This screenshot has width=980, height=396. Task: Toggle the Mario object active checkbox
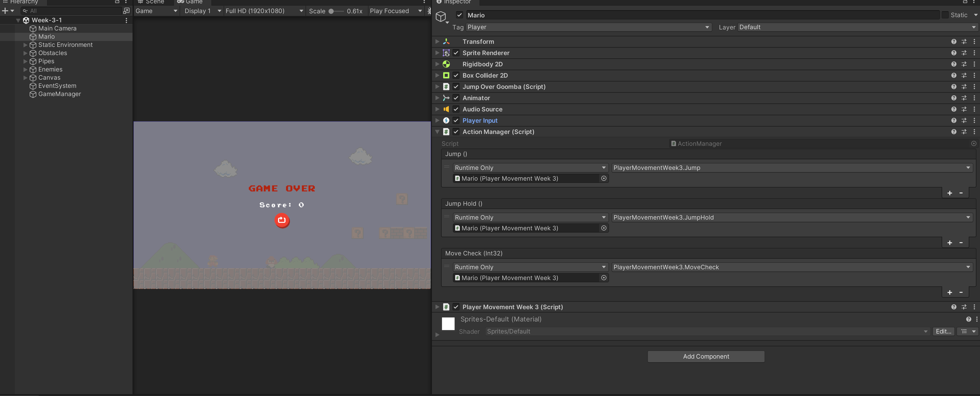[x=459, y=15]
